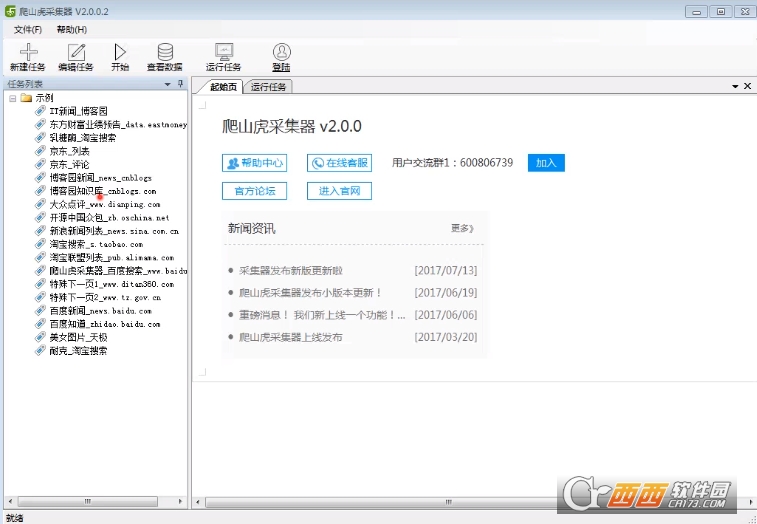Open 查看数据 (view data) database icon
Screen dimensions: 757x524
click(165, 52)
